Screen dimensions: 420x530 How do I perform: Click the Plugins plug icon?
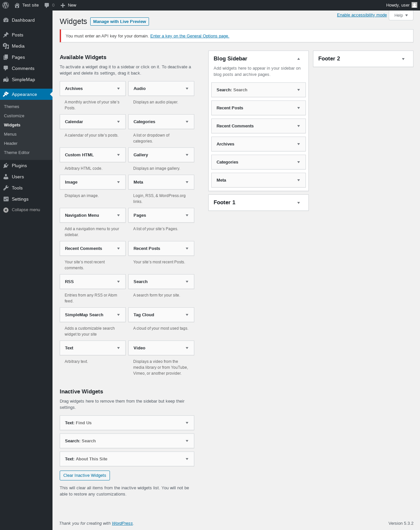(x=6, y=166)
